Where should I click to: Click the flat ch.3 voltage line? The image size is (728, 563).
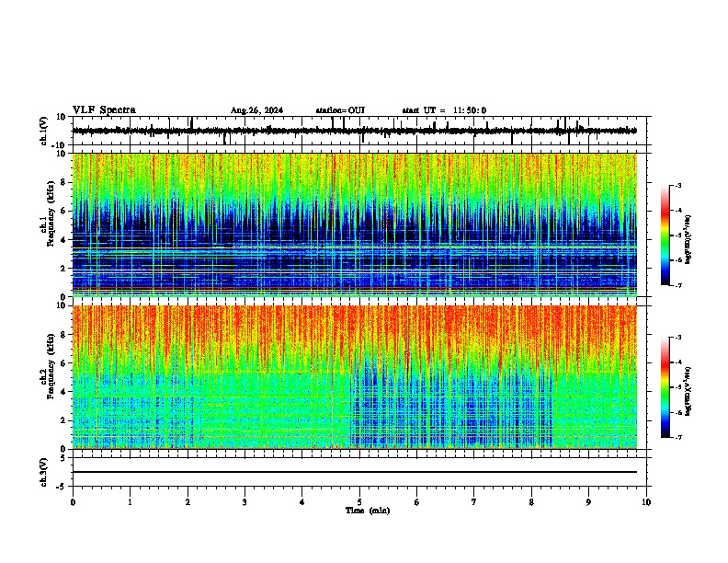(354, 472)
